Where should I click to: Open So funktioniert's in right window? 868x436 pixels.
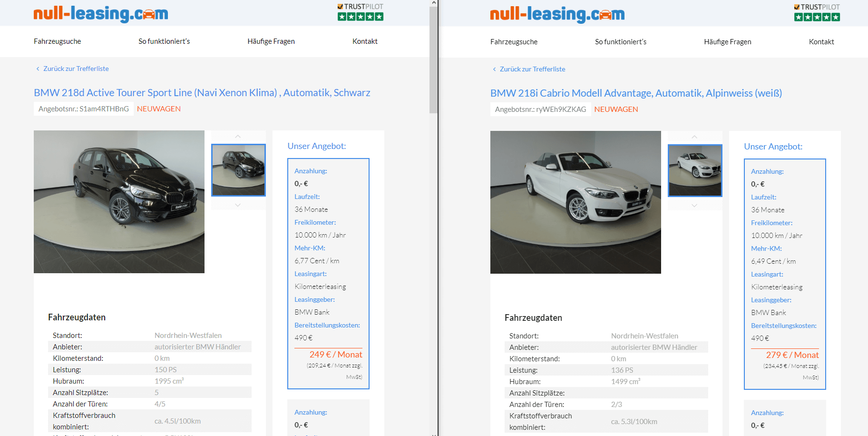(x=621, y=42)
